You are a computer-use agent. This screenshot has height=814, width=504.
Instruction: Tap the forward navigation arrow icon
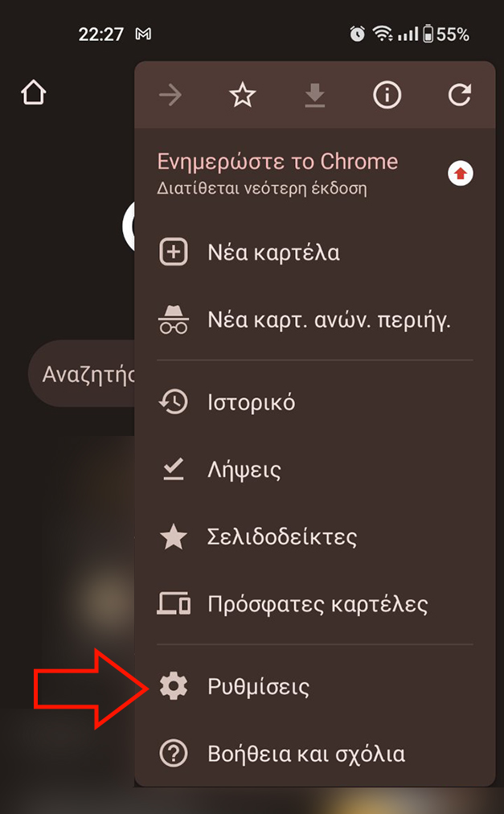[170, 95]
